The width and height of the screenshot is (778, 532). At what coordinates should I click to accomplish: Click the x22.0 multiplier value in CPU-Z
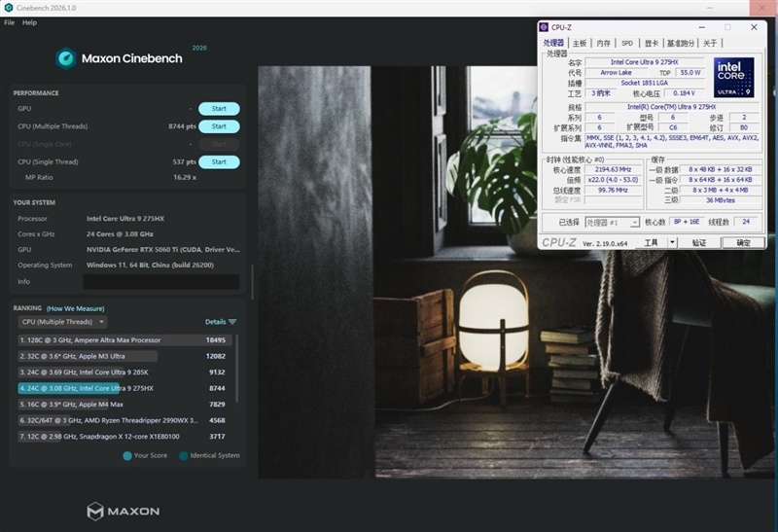click(x=613, y=180)
